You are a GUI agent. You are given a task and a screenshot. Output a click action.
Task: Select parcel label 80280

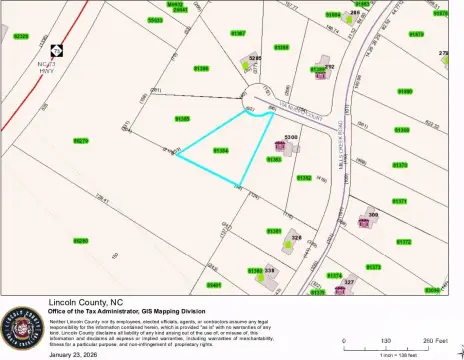pos(81,241)
